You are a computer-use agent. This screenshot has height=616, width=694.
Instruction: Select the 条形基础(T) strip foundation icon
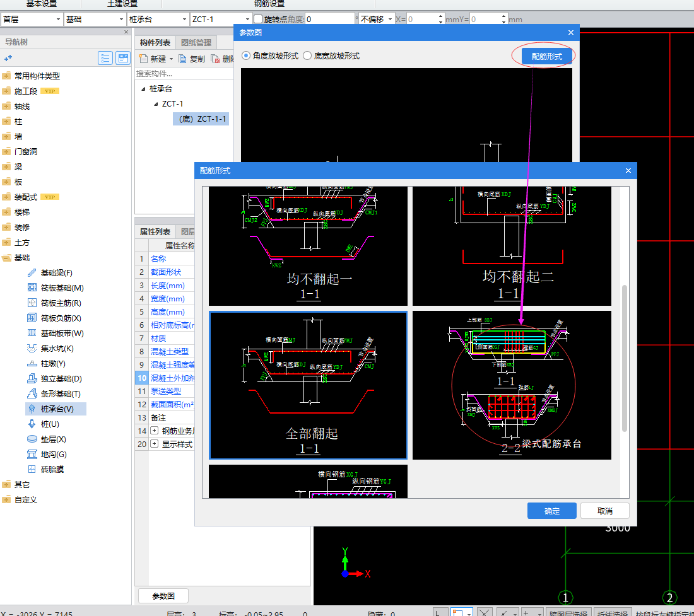pyautogui.click(x=32, y=393)
